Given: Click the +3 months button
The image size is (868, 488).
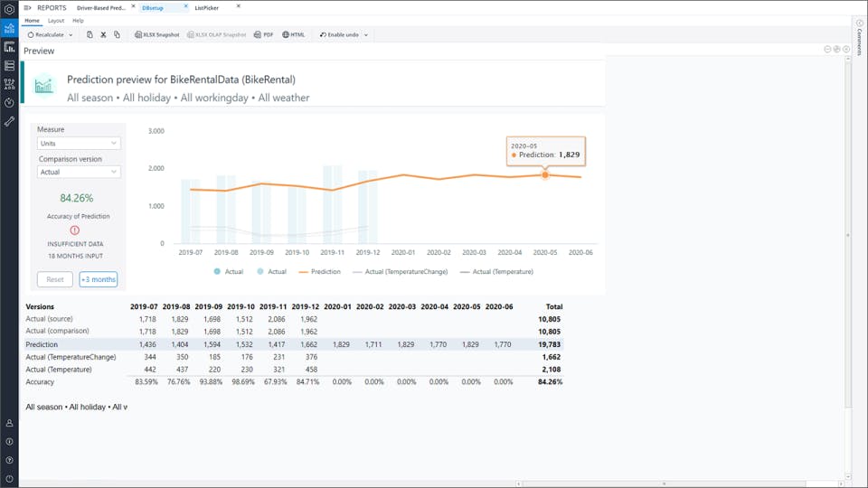Looking at the screenshot, I should [99, 279].
